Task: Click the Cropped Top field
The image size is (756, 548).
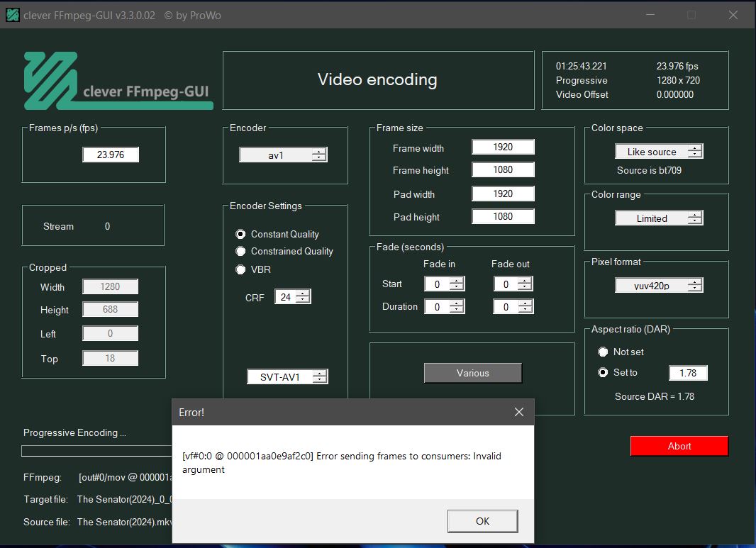Action: [110, 358]
